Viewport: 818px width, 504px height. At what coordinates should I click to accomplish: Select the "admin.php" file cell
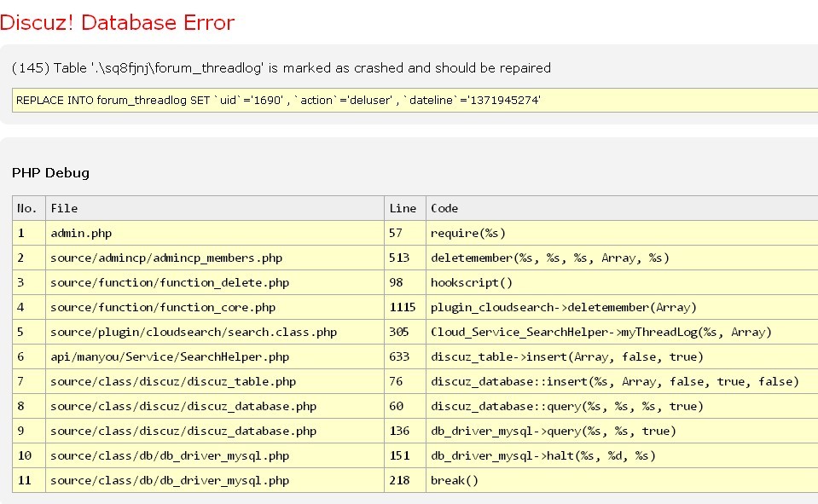point(215,233)
